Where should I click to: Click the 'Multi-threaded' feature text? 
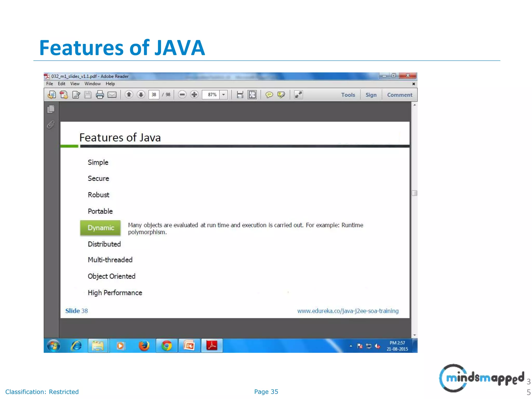tap(110, 260)
